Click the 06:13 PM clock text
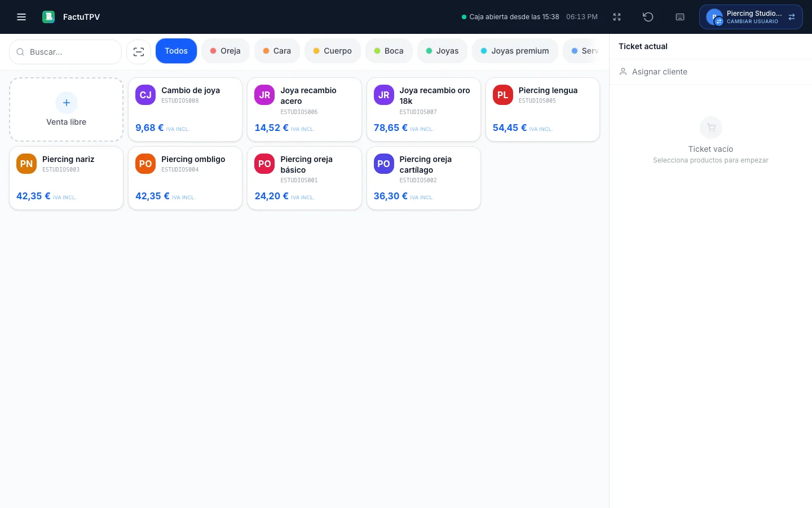Viewport: 812px width, 508px height. (582, 17)
